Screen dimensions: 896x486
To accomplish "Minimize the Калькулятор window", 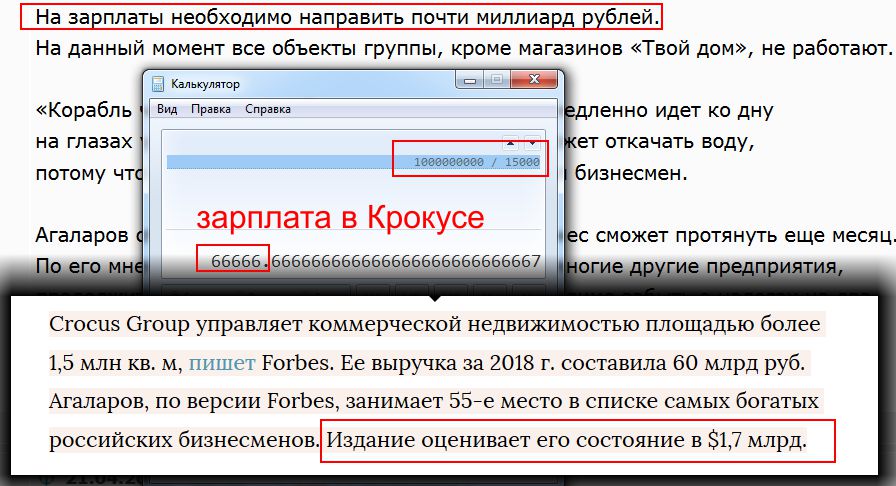I will click(470, 80).
